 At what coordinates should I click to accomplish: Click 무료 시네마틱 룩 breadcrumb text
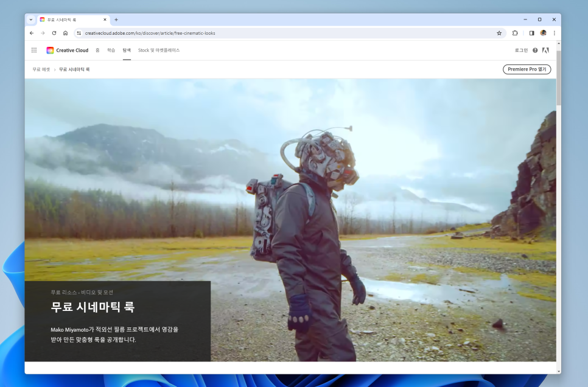[74, 69]
